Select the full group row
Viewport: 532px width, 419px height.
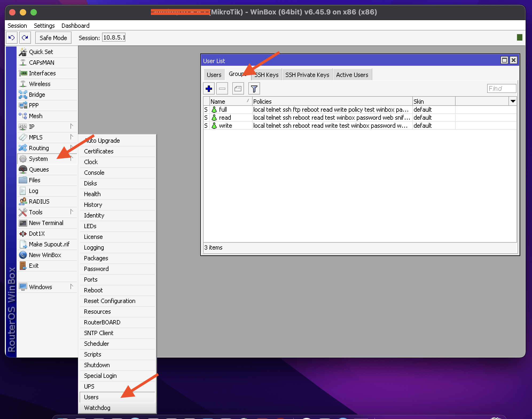click(360, 110)
